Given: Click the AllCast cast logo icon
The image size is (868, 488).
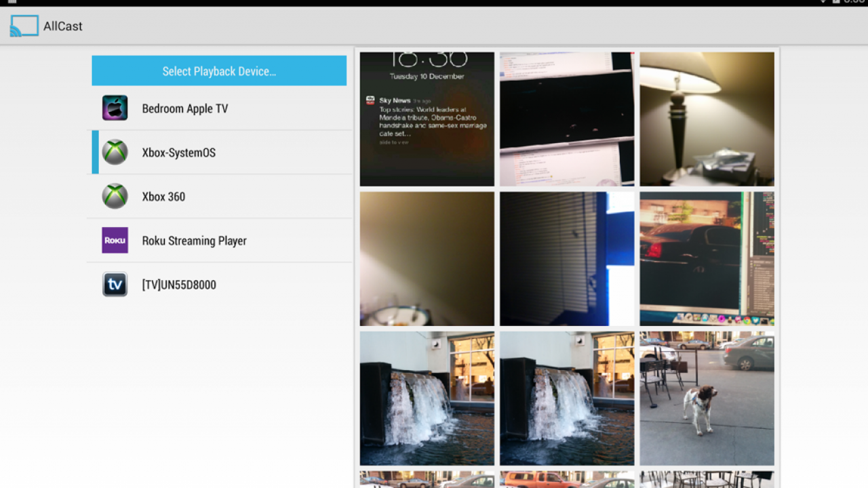Looking at the screenshot, I should 24,26.
